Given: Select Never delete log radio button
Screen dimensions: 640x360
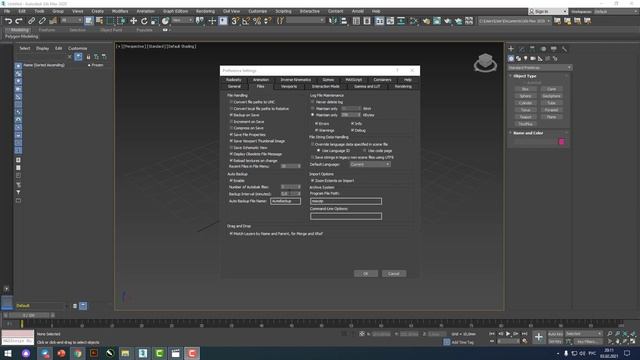Looking at the screenshot, I should coord(313,102).
